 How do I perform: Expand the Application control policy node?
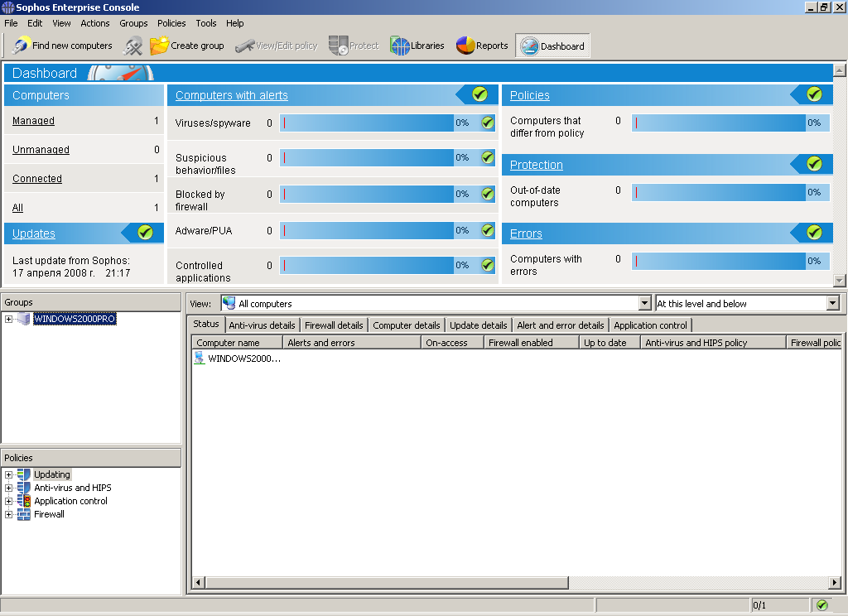8,502
